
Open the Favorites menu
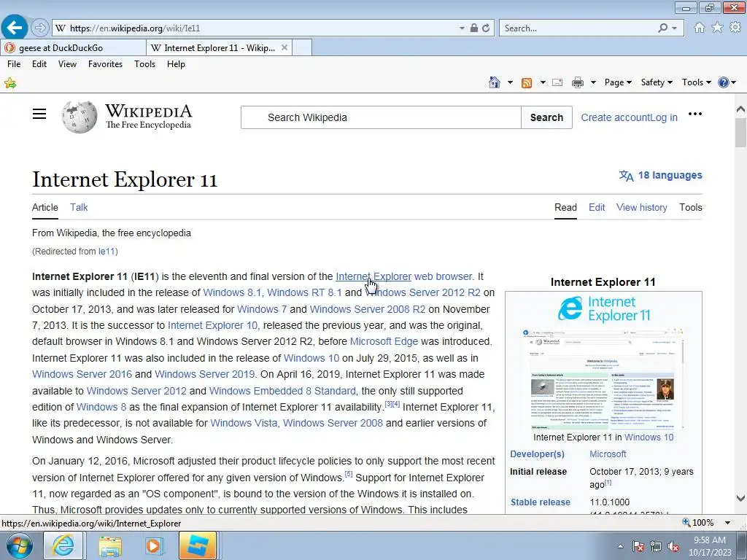105,64
